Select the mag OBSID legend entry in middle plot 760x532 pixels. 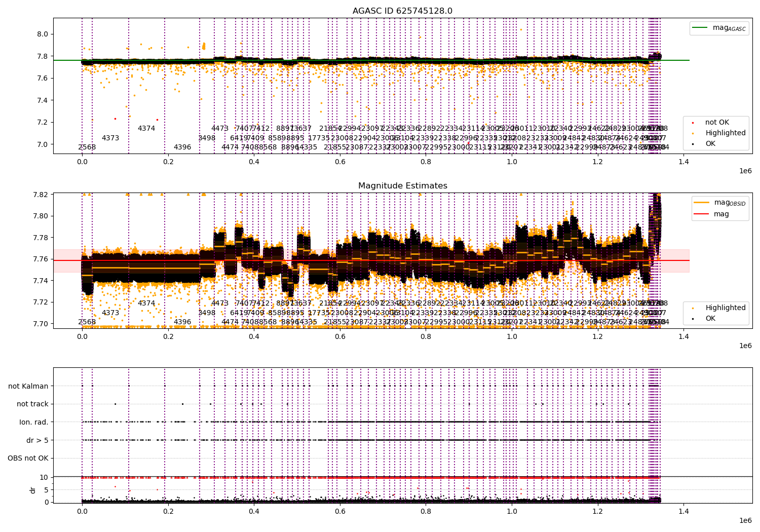tap(730, 203)
